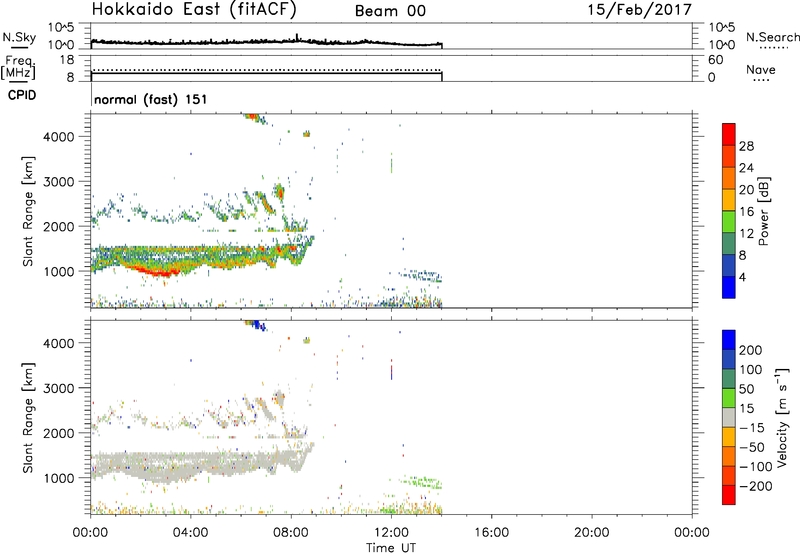Image resolution: width=800 pixels, height=554 pixels.
Task: Click the 'Nave' legend label
Action: (761, 69)
